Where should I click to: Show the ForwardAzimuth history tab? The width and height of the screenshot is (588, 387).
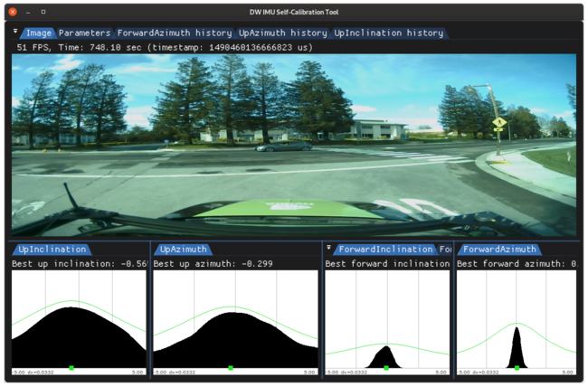(x=175, y=33)
